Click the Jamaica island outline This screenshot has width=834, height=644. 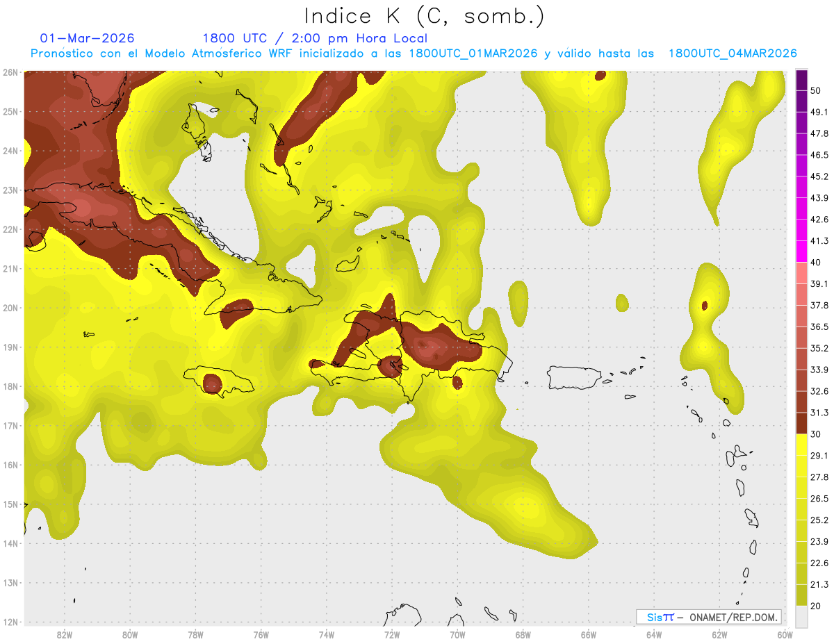point(218,381)
